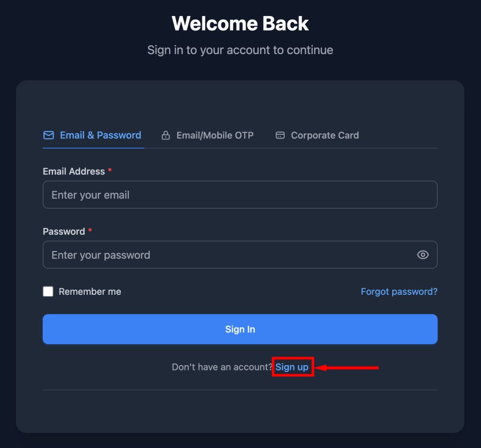Open the "Forgot password?" link
The width and height of the screenshot is (481, 448).
399,291
